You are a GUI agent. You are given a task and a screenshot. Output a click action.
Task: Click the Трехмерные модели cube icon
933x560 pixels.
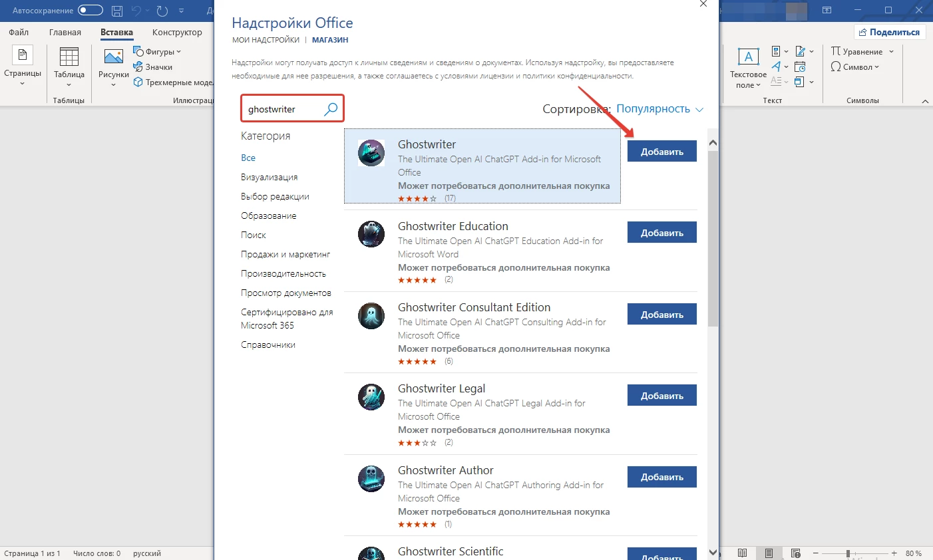[138, 82]
